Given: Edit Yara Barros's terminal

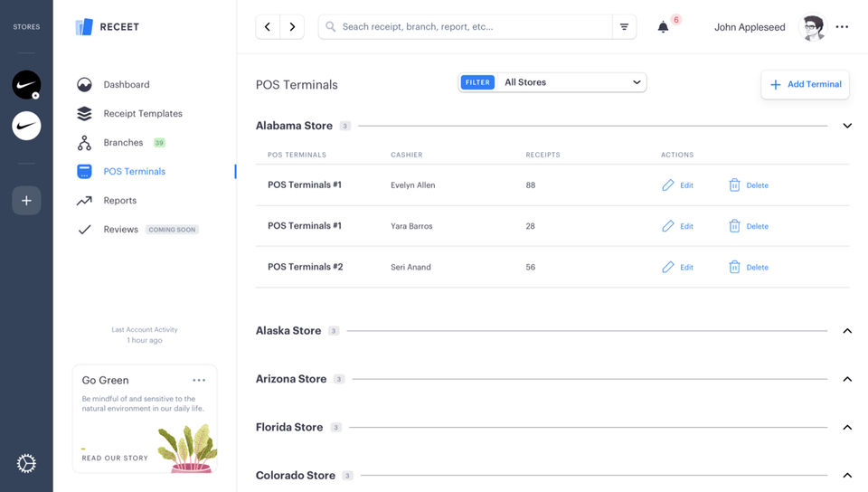Looking at the screenshot, I should click(677, 226).
